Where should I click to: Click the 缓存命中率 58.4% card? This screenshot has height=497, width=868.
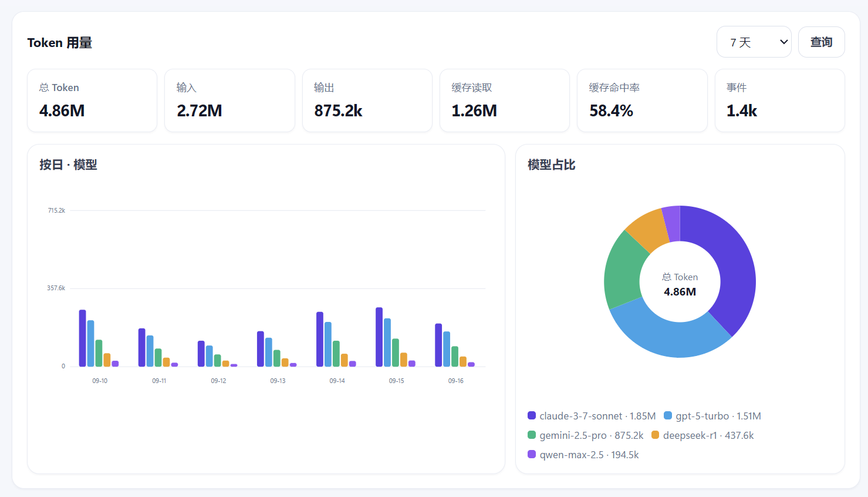point(642,100)
